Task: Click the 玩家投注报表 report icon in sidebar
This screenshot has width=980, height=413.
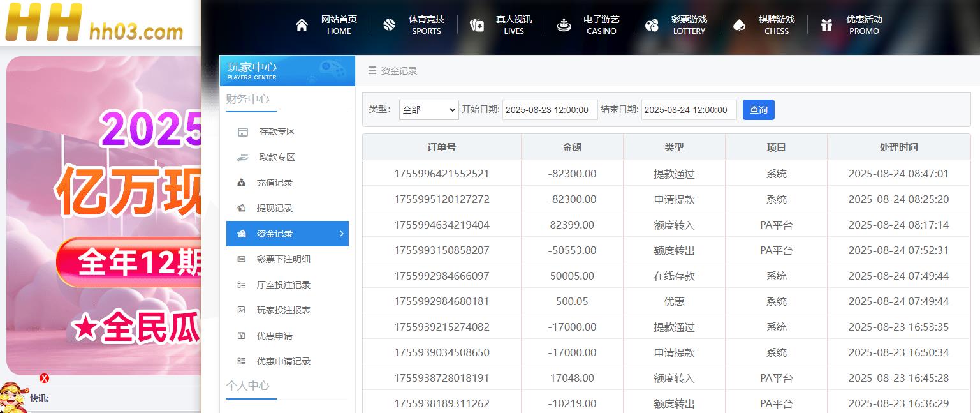Action: 243,310
